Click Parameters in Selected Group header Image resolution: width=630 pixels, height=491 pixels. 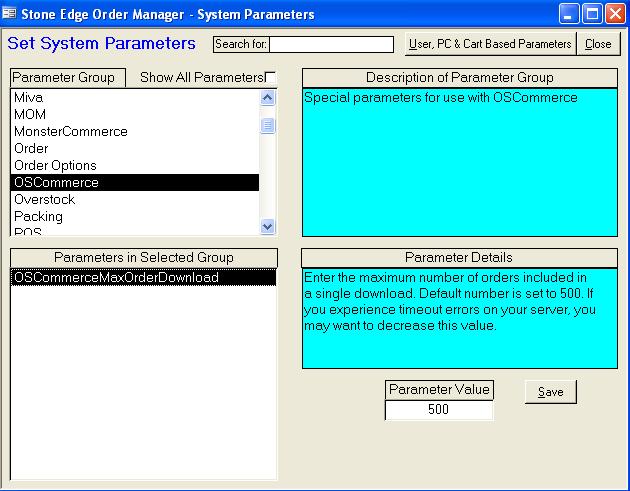(x=144, y=258)
